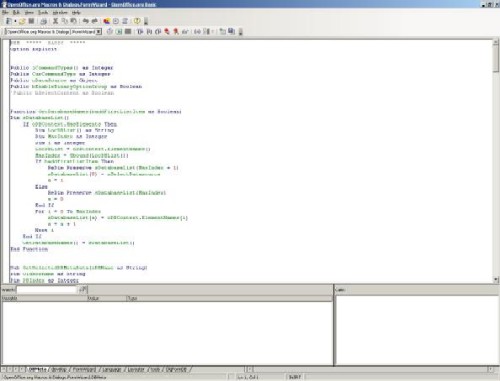Image resolution: width=500 pixels, height=381 pixels.
Task: Click the editor scrollbar up arrow
Action: click(x=496, y=43)
